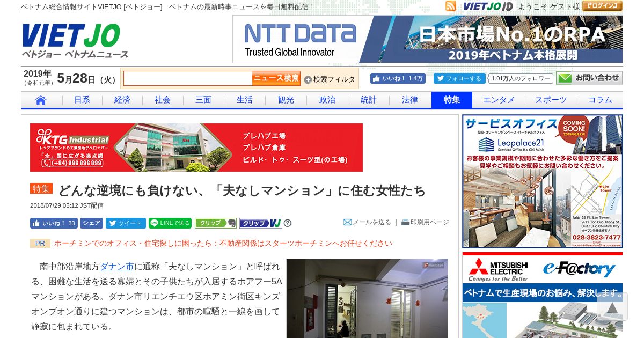Follow the ダナン市 hyperlink in the article
The image size is (644, 338).
click(x=117, y=267)
